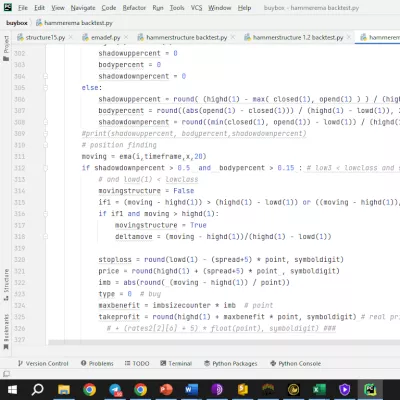Open the Structure tool window on left
This screenshot has width=400, height=400.
(6, 285)
